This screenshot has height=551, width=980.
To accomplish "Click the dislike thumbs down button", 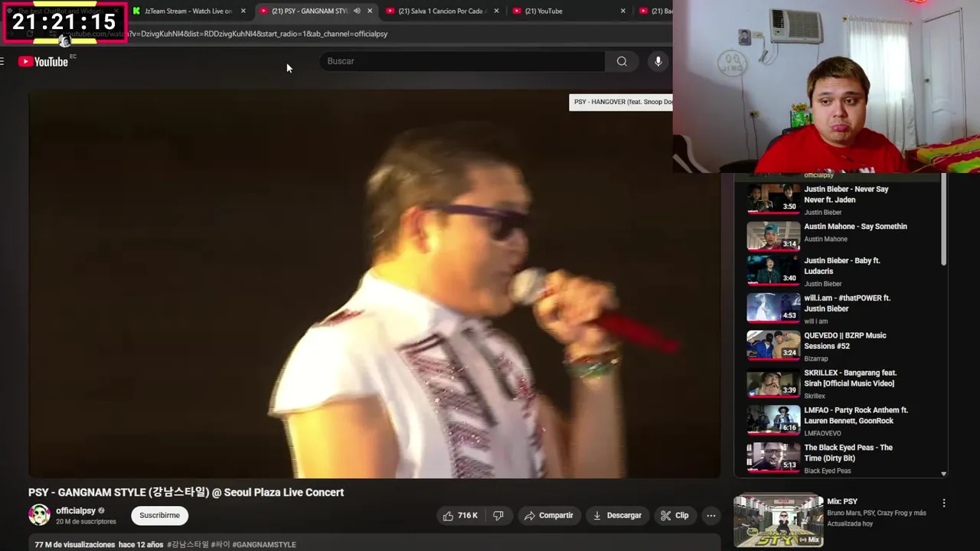I will tap(498, 516).
